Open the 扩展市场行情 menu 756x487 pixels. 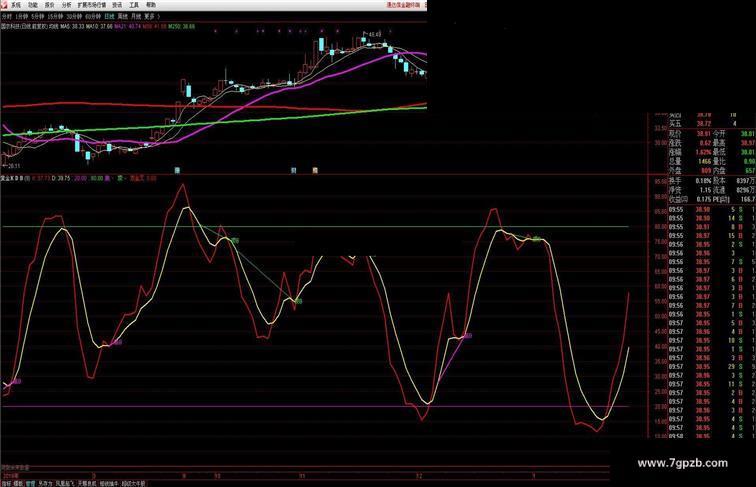[x=92, y=5]
